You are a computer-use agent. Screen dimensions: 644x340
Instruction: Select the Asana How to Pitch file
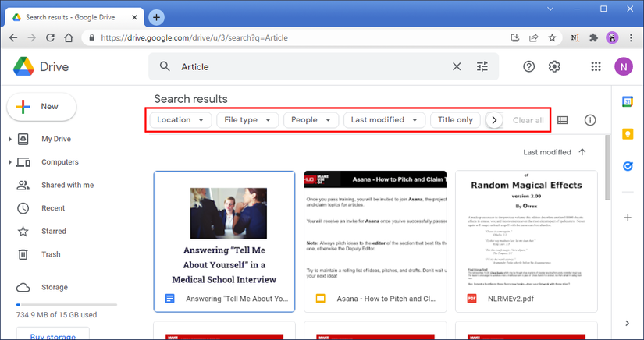point(375,242)
